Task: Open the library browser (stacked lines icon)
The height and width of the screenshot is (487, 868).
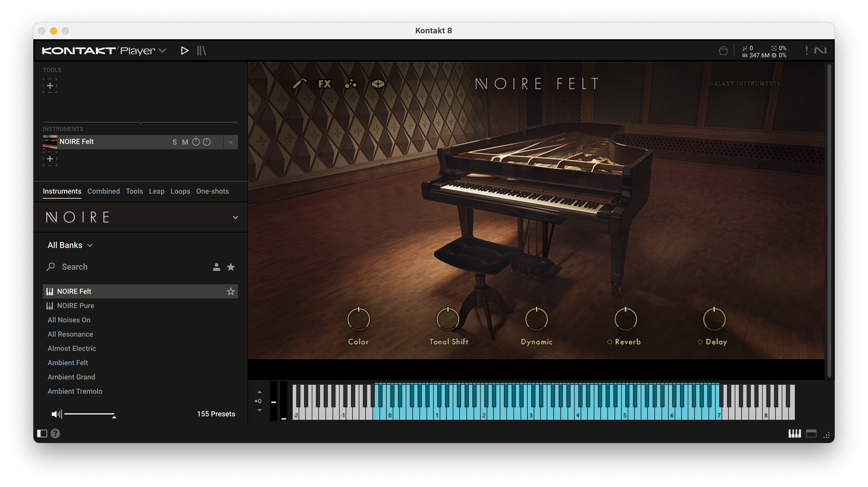Action: pyautogui.click(x=201, y=50)
